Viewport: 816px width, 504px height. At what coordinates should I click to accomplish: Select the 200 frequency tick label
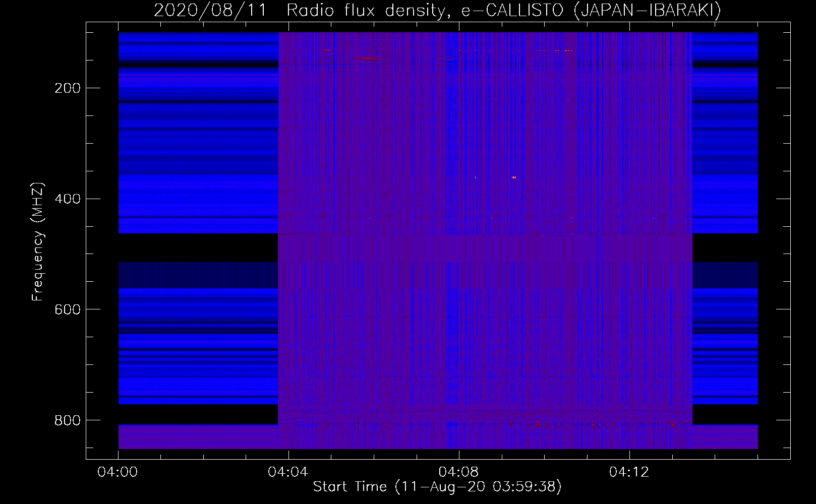pos(68,88)
